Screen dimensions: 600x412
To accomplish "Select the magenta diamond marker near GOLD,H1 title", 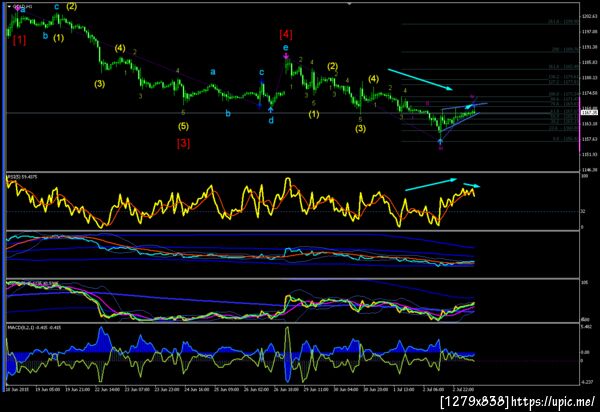I will [18, 8].
